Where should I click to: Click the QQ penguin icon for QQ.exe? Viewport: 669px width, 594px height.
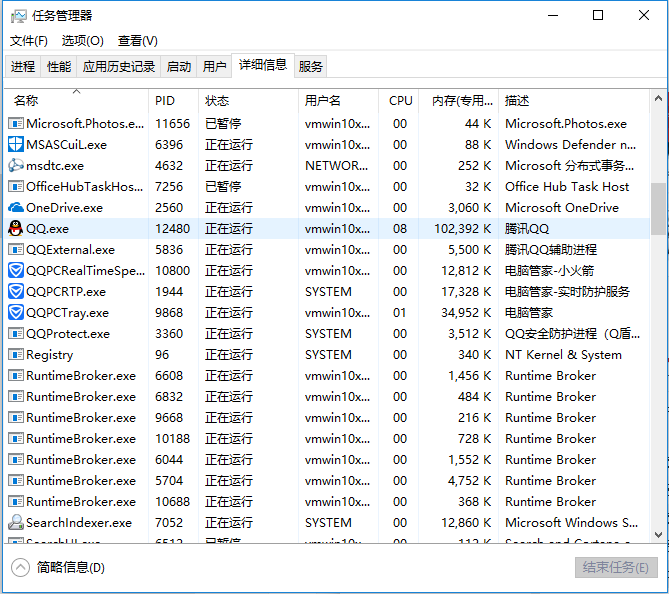point(16,229)
